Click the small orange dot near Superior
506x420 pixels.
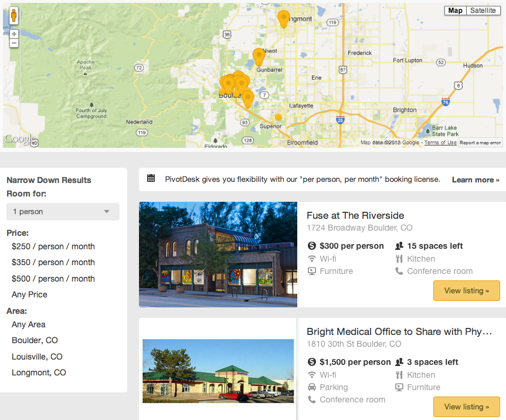[279, 117]
